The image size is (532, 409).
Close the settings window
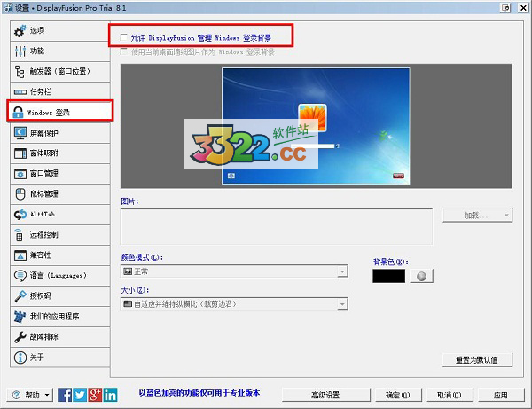(523, 8)
